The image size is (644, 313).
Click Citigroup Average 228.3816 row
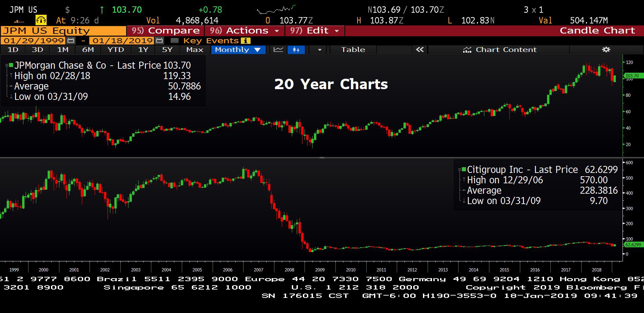click(x=542, y=190)
